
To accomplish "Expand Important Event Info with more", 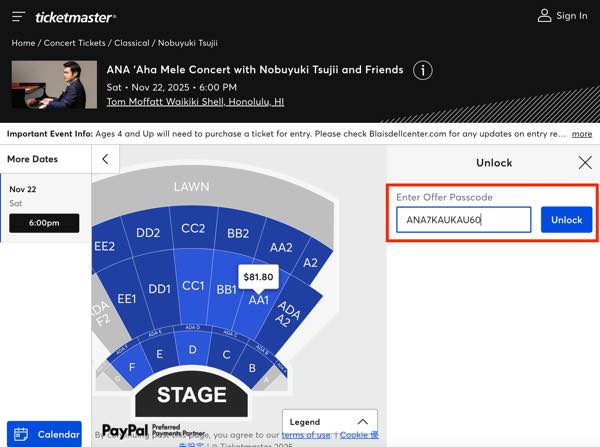I will click(x=582, y=133).
